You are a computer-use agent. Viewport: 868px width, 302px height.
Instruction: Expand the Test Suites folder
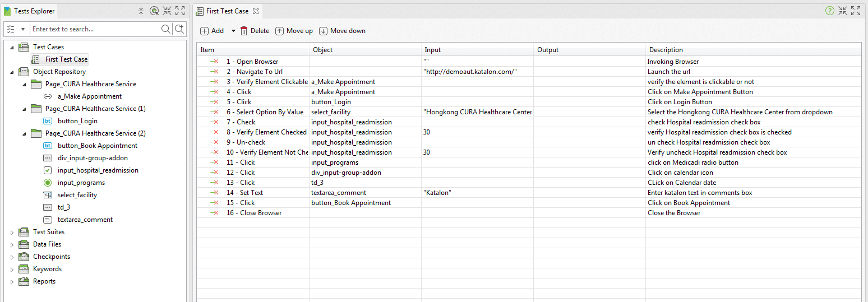tap(12, 232)
